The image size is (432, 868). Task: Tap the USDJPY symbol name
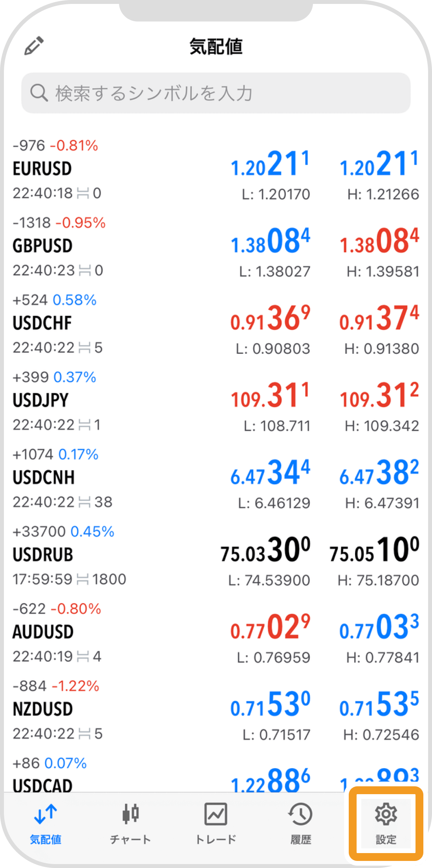click(40, 400)
